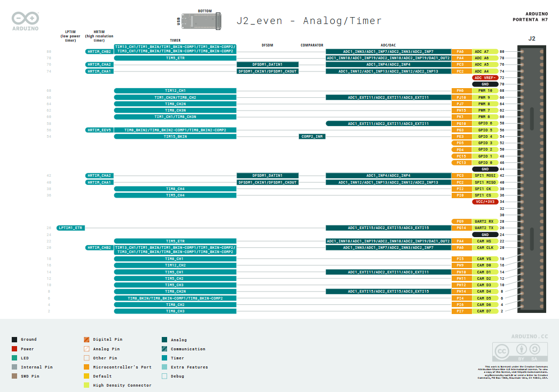Image resolution: width=559 pixels, height=392 pixels.
Task: Select the white Debug legend swatch
Action: tap(164, 376)
